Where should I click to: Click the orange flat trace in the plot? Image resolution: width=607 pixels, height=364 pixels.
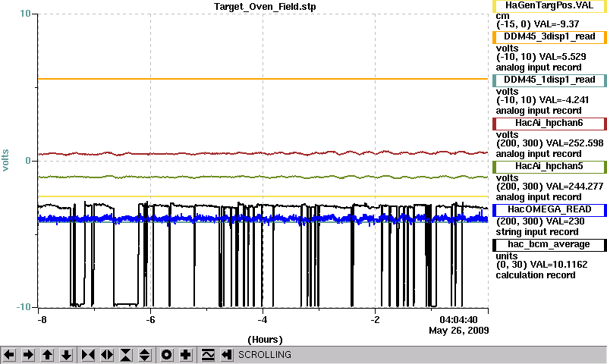[x=263, y=79]
